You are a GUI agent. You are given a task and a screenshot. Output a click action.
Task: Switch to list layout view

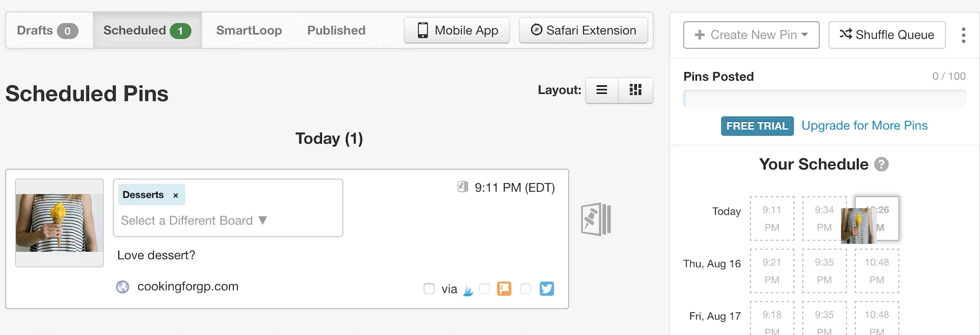(602, 90)
